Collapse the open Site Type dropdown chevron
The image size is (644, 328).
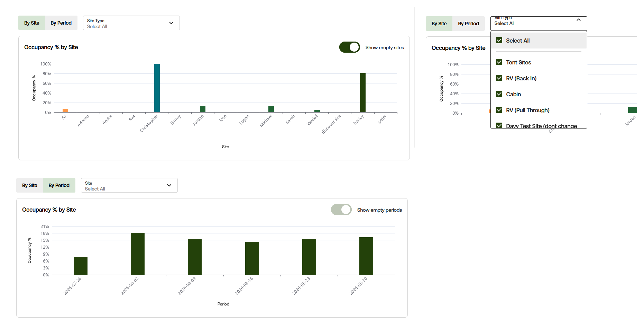578,20
